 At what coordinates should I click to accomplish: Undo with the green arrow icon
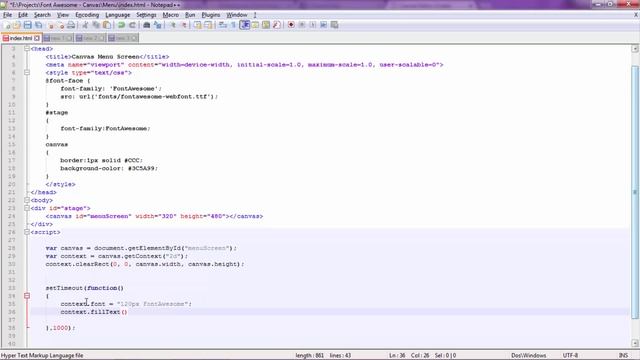pyautogui.click(x=121, y=25)
